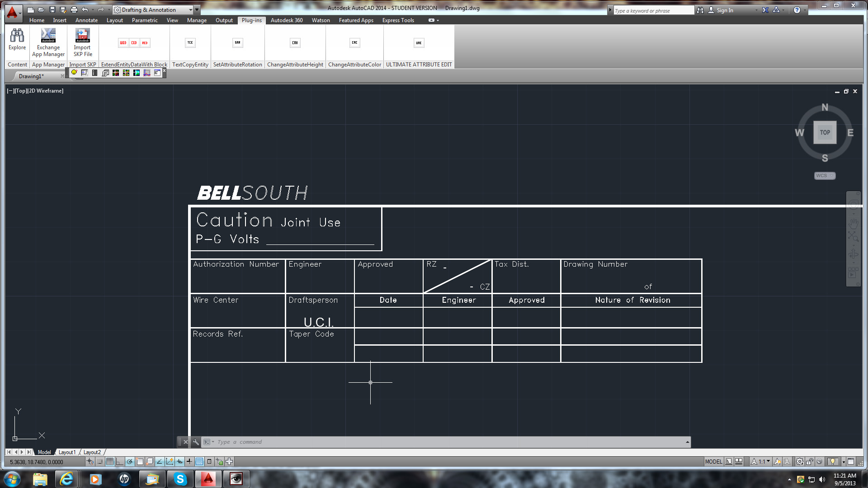Click the Sign In link
Image resolution: width=868 pixels, height=488 pixels.
[725, 10]
